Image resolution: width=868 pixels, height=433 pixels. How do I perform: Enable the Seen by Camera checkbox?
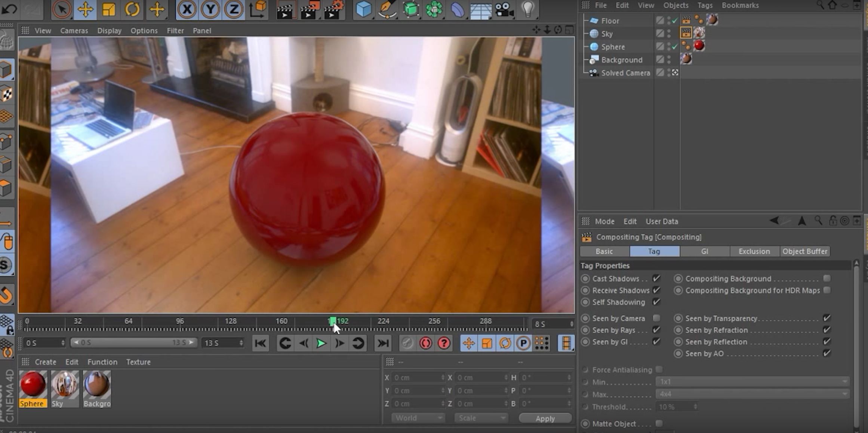656,318
